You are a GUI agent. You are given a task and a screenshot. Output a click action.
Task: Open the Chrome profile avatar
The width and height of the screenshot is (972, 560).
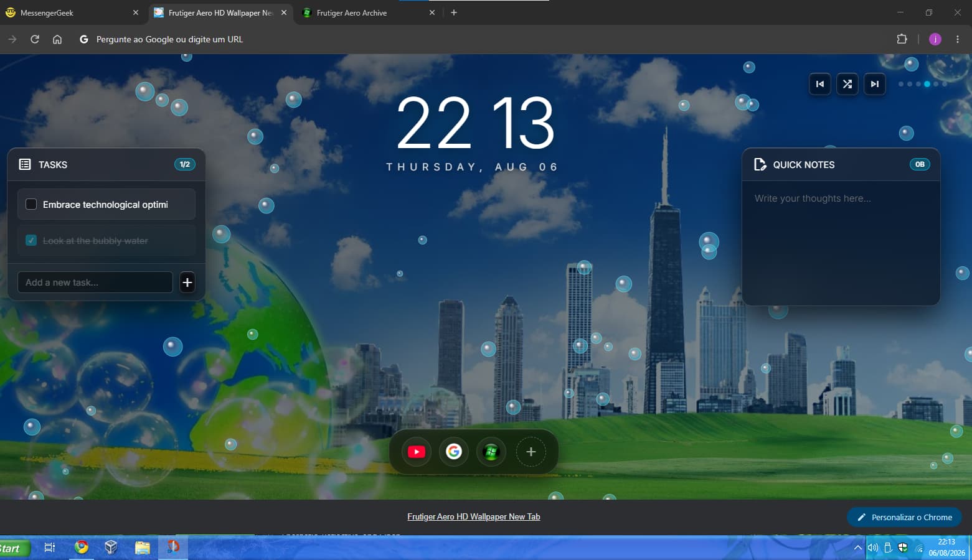pyautogui.click(x=935, y=39)
